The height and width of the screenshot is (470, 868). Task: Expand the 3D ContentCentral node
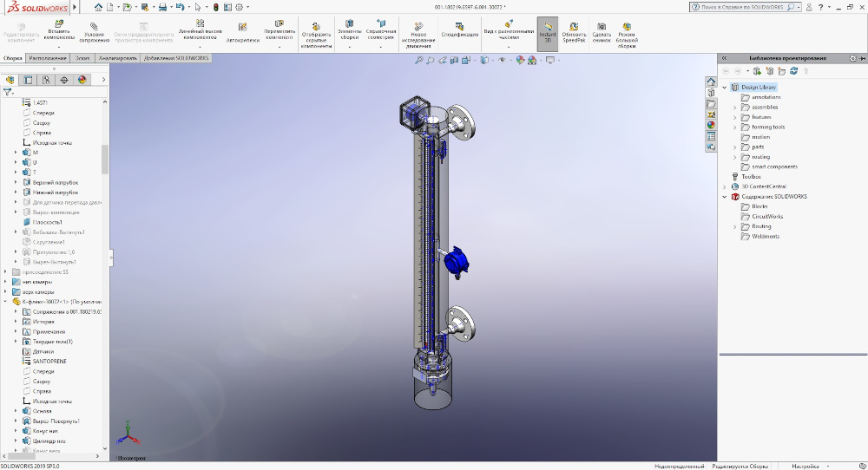pos(726,186)
